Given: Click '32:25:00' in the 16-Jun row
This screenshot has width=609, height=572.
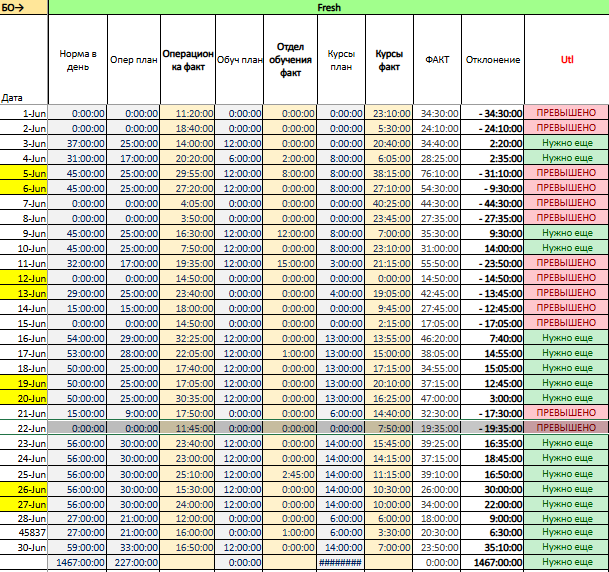Looking at the screenshot, I should coord(188,338).
